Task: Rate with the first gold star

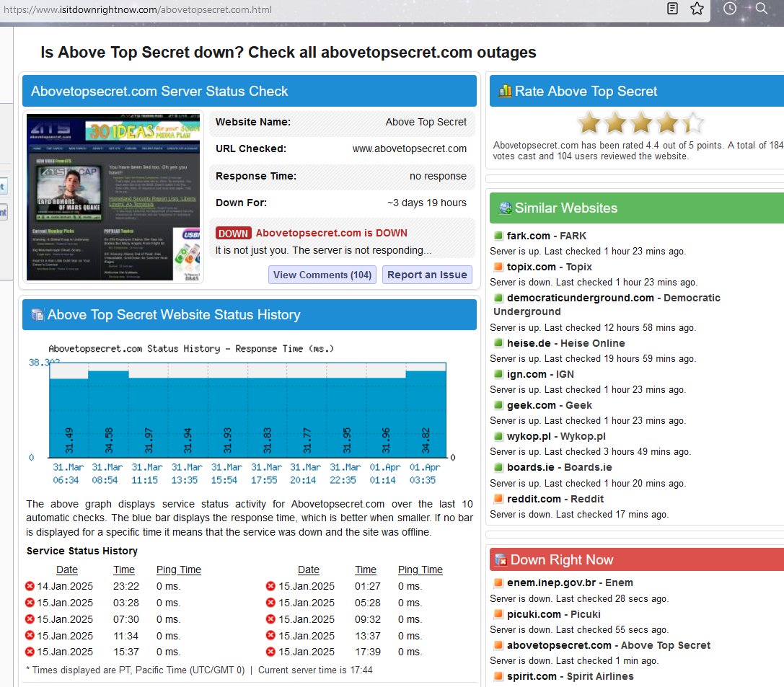Action: [590, 123]
